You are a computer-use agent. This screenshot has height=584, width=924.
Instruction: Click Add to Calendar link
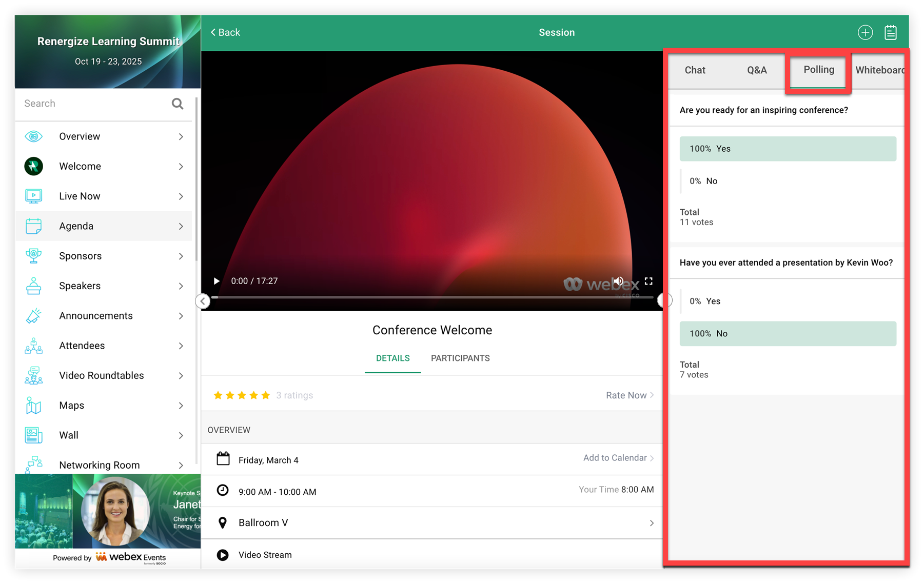618,458
